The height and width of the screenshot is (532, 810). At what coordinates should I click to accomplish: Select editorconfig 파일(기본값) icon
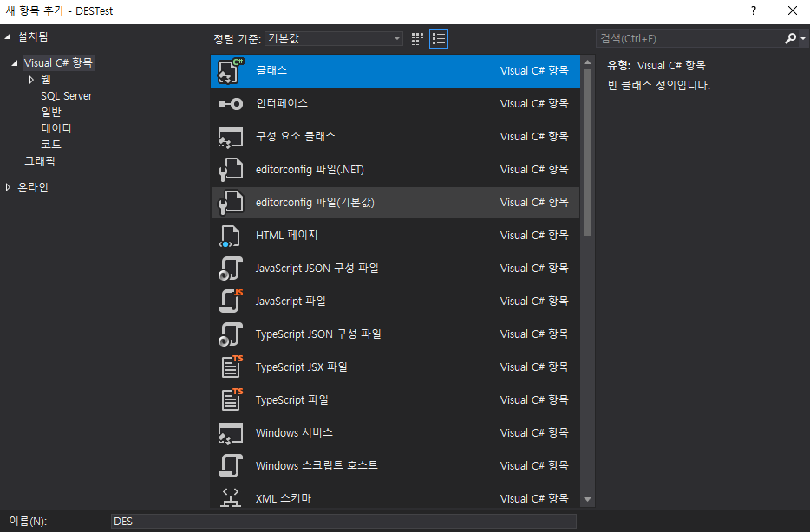[231, 202]
